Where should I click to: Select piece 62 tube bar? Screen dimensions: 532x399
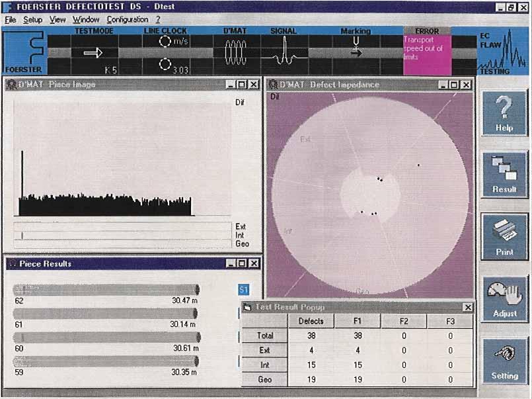pos(106,290)
